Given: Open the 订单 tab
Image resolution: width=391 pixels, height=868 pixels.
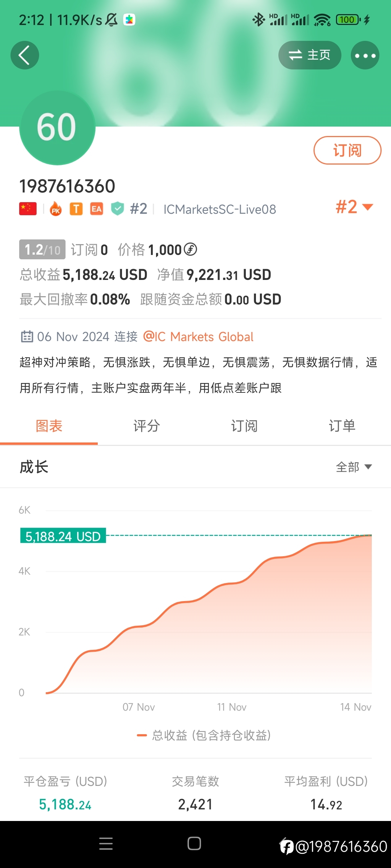Looking at the screenshot, I should pyautogui.click(x=342, y=426).
